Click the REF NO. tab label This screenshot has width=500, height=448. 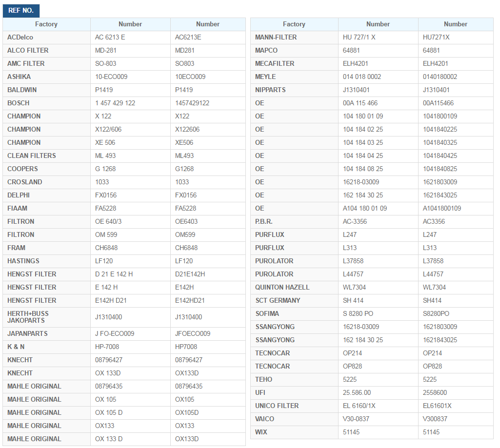click(x=21, y=11)
